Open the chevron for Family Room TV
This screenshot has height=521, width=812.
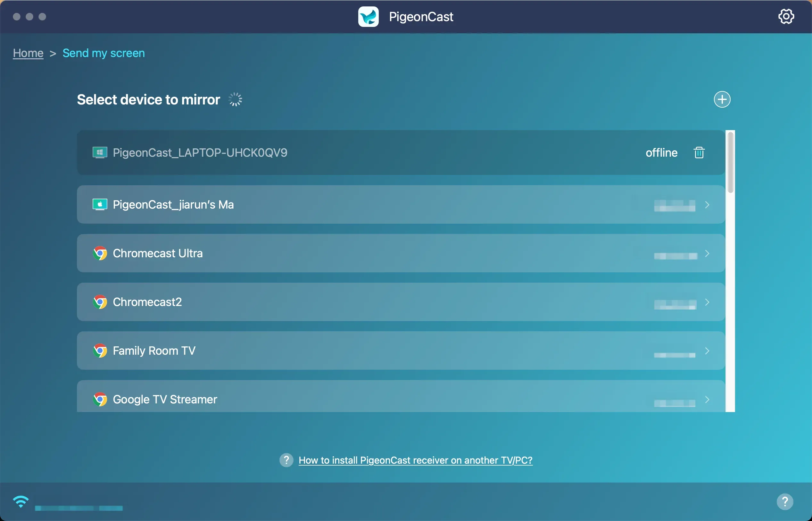pos(707,351)
